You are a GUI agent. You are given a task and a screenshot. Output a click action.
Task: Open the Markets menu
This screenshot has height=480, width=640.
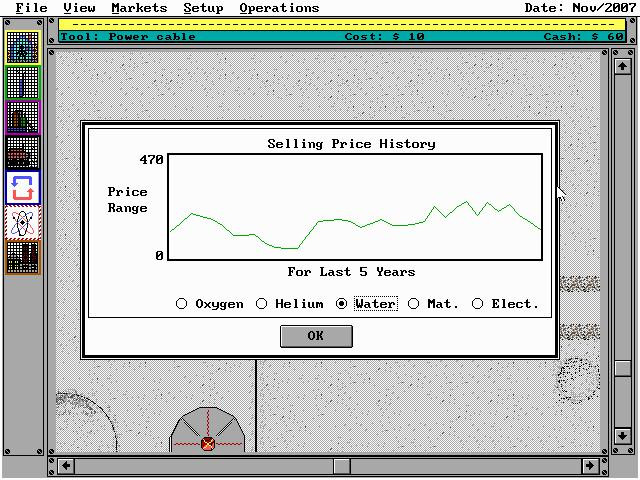139,8
